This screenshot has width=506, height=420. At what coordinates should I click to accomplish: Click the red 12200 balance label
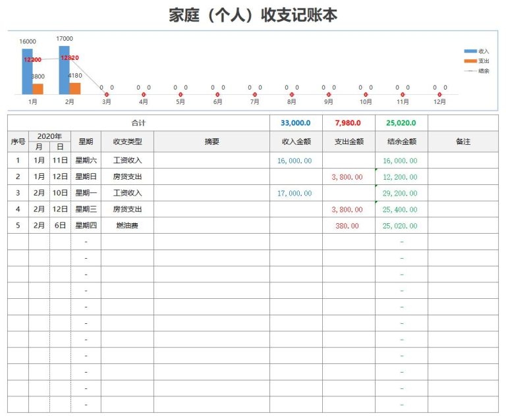click(32, 60)
